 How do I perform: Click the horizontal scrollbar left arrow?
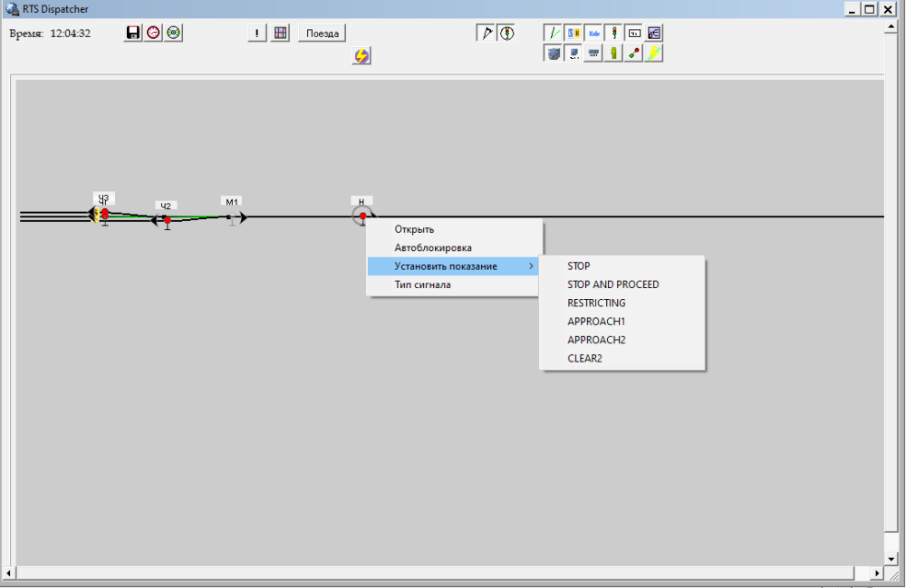(9, 574)
